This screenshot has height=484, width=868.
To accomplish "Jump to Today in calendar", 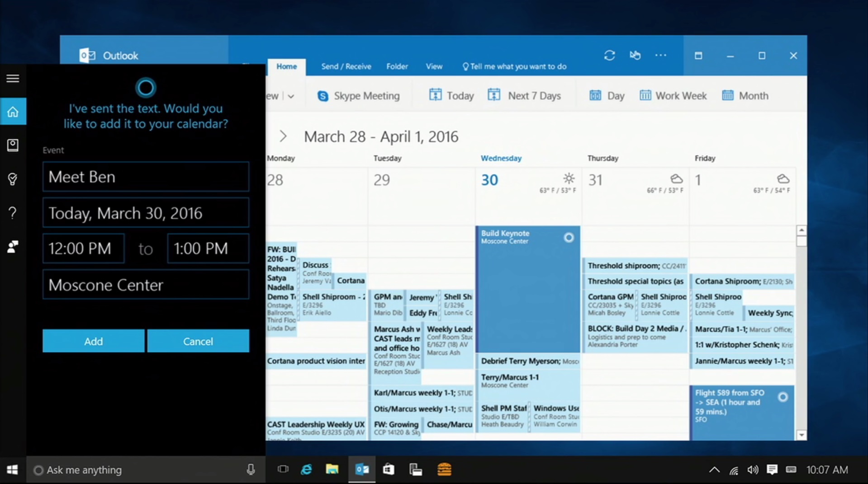I will pos(451,95).
